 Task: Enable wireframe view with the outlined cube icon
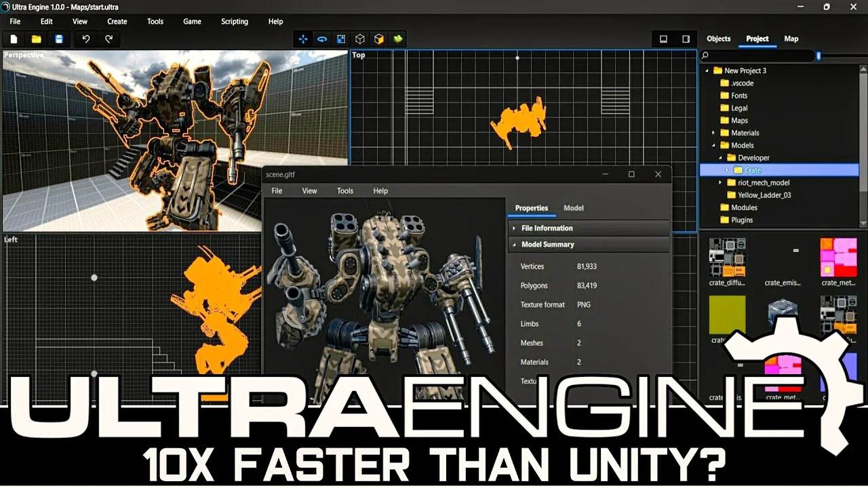(x=360, y=39)
